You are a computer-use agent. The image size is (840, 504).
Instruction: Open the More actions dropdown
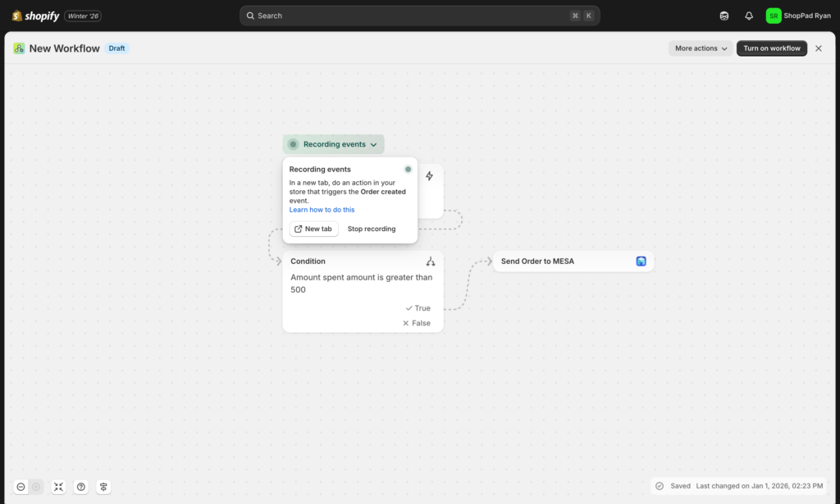tap(699, 48)
